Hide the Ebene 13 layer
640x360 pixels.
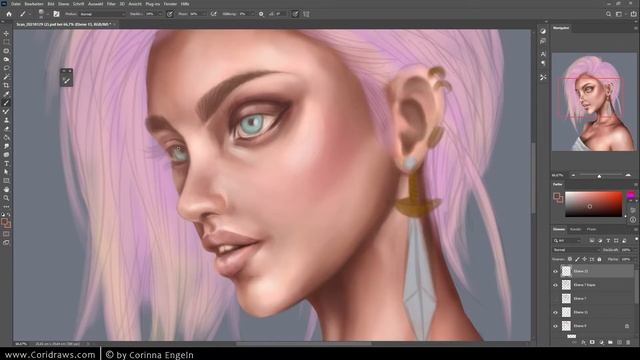point(556,271)
